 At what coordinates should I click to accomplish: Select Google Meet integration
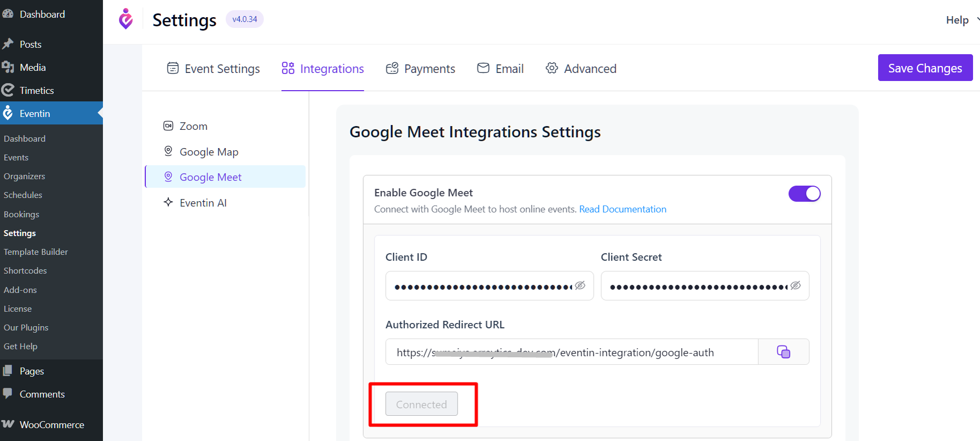(x=225, y=177)
